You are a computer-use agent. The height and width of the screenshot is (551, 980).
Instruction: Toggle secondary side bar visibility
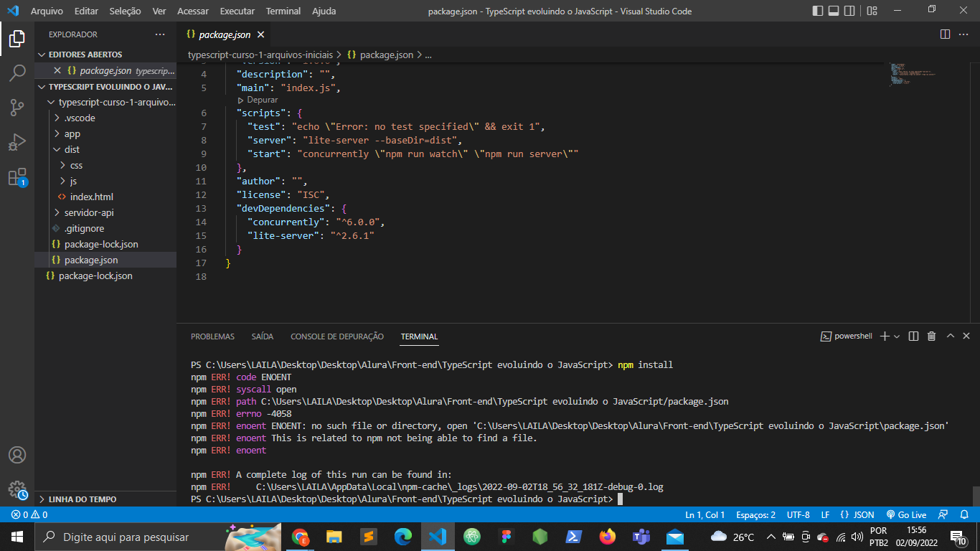[850, 11]
